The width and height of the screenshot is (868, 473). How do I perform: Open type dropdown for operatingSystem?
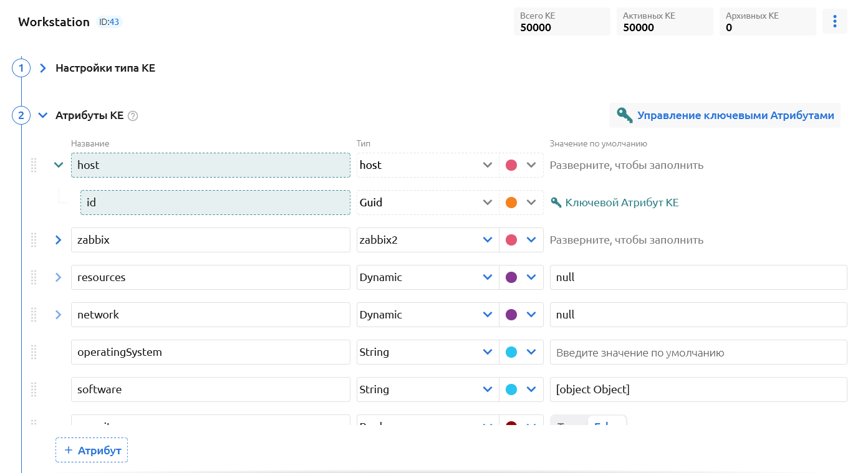click(x=488, y=352)
